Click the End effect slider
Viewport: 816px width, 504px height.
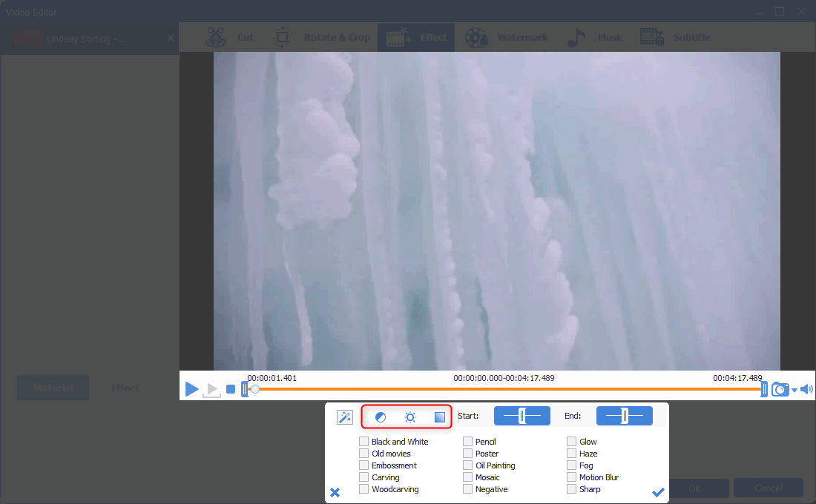[x=625, y=416]
